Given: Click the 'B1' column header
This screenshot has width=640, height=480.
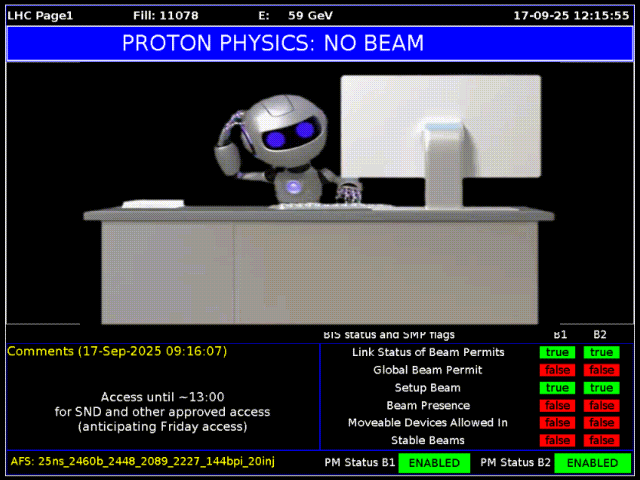Looking at the screenshot, I should click(560, 335).
